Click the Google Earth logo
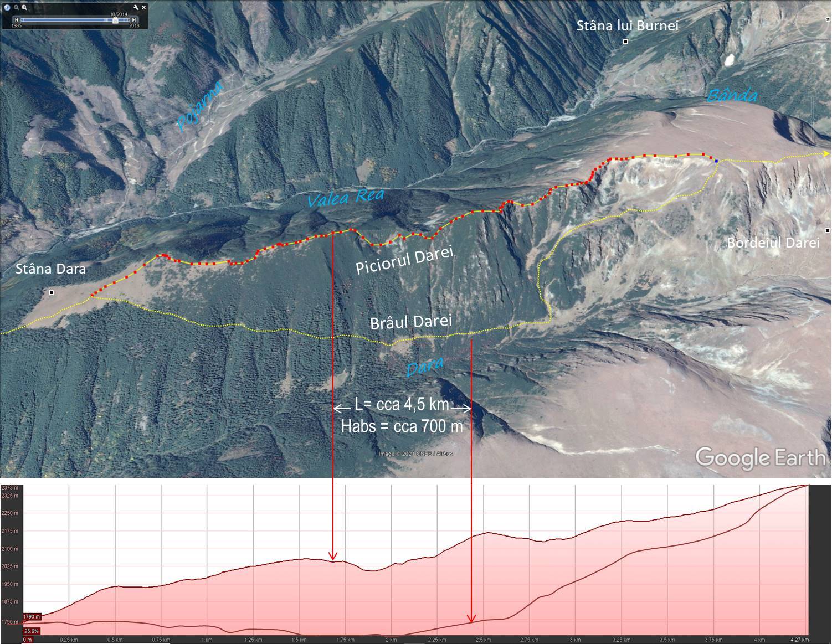 (759, 458)
